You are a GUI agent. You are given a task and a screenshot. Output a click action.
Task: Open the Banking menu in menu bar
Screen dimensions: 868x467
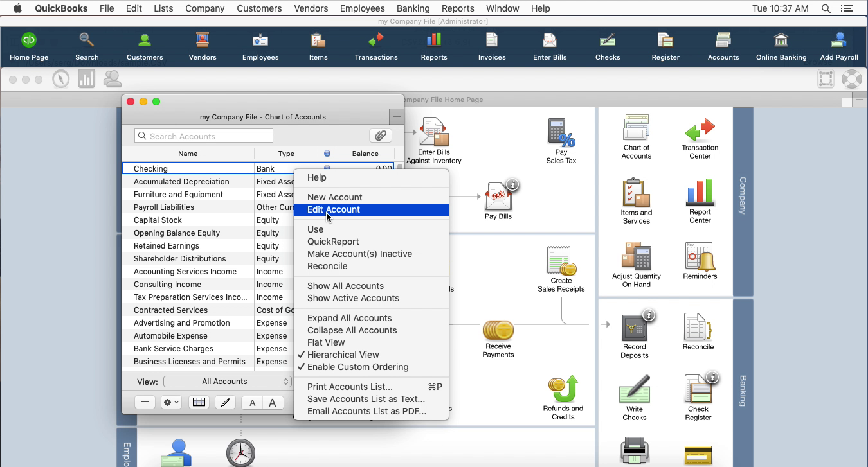point(413,8)
